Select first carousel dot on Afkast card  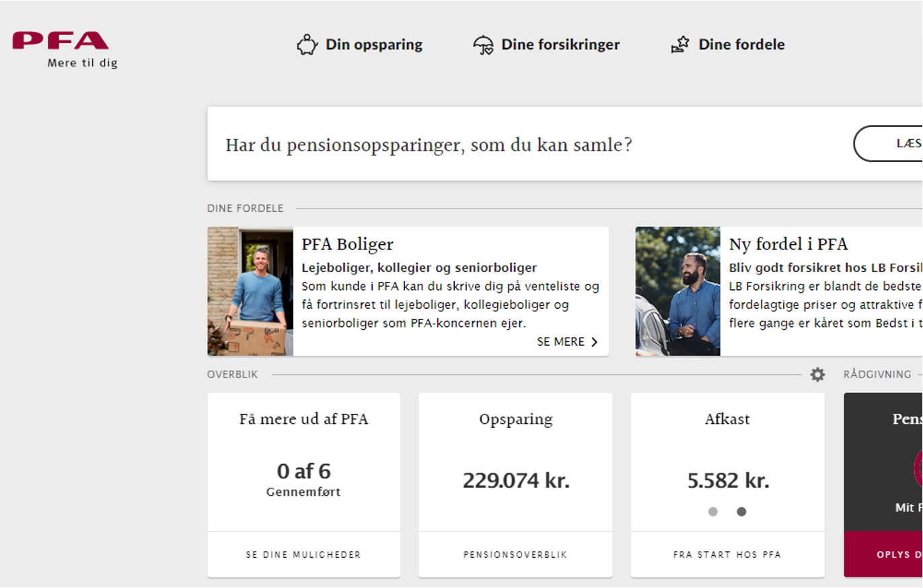pyautogui.click(x=713, y=512)
